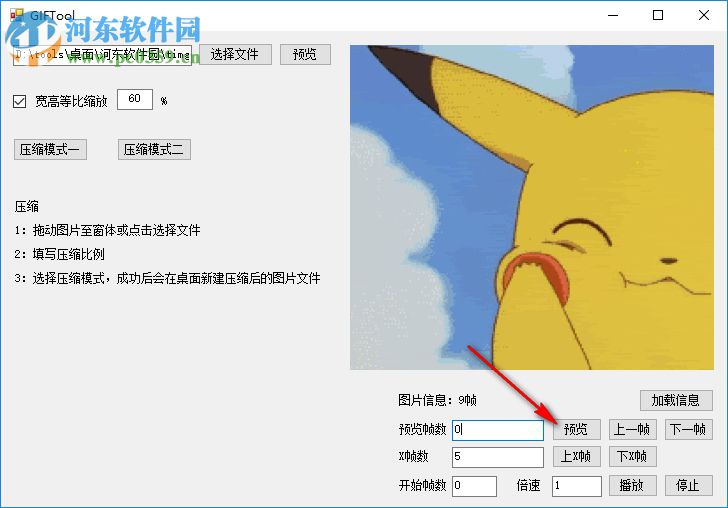The height and width of the screenshot is (508, 728).
Task: Click the 压缩 heading text
Action: [27, 207]
